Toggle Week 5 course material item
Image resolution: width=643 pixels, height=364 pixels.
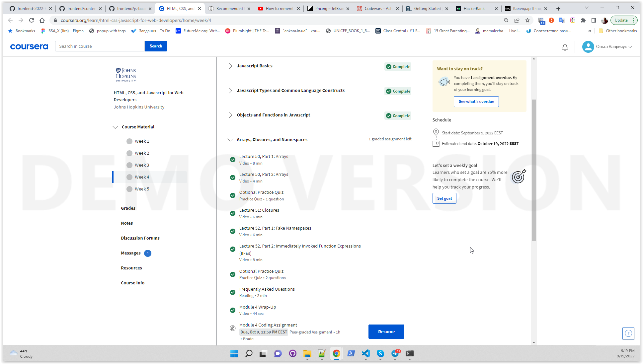(142, 188)
